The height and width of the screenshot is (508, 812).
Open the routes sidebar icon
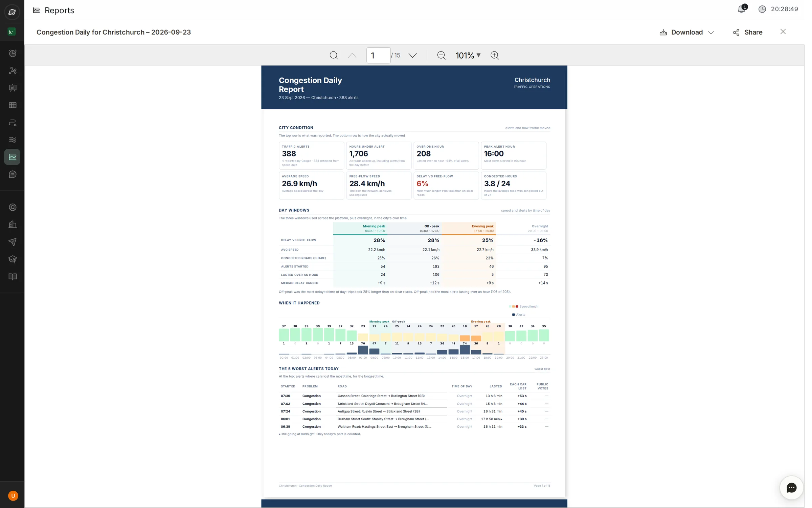click(x=13, y=123)
